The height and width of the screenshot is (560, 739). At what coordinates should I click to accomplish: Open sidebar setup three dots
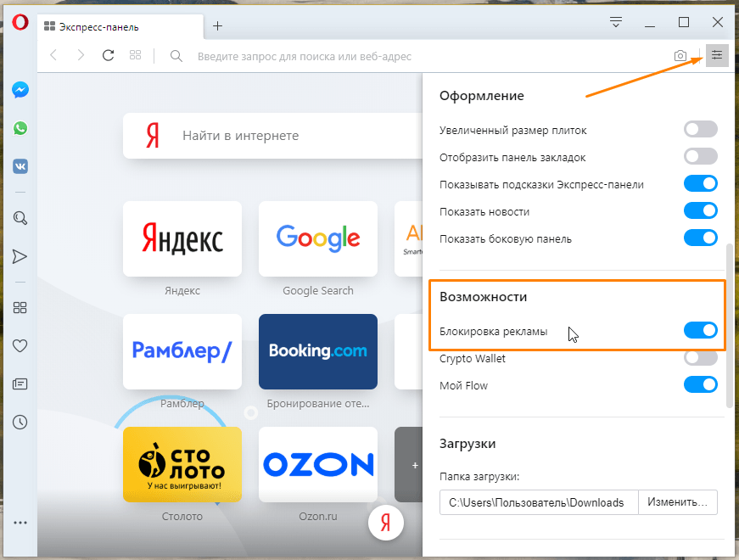[x=20, y=523]
